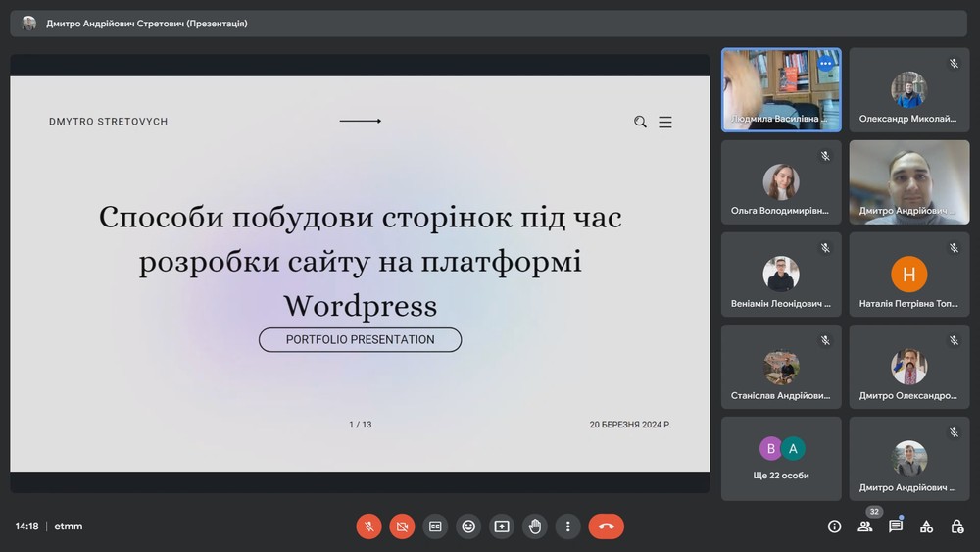Viewport: 980px width, 552px height.
Task: Select Людмила Василівна video tile
Action: pos(781,90)
